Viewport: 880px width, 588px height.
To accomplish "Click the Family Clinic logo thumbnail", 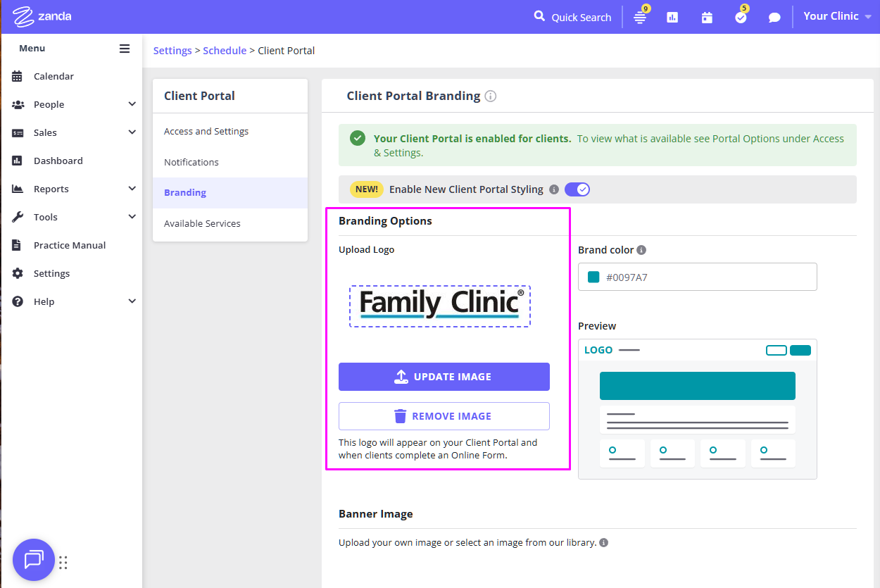I will point(440,306).
